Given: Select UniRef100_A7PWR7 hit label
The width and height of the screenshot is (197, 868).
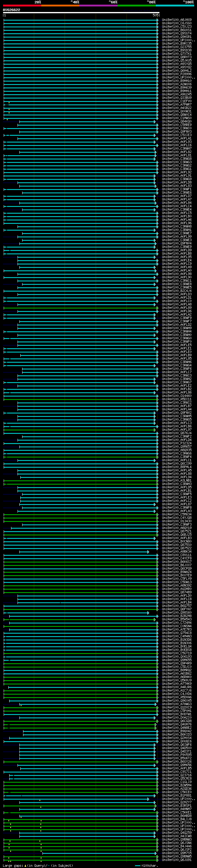Looking at the screenshot, I should pyautogui.click(x=177, y=104).
